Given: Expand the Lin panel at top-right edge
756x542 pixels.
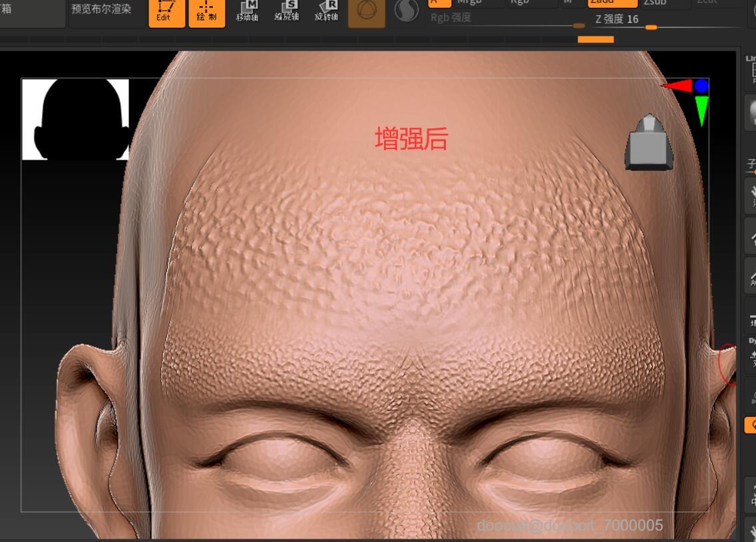Looking at the screenshot, I should point(751,59).
